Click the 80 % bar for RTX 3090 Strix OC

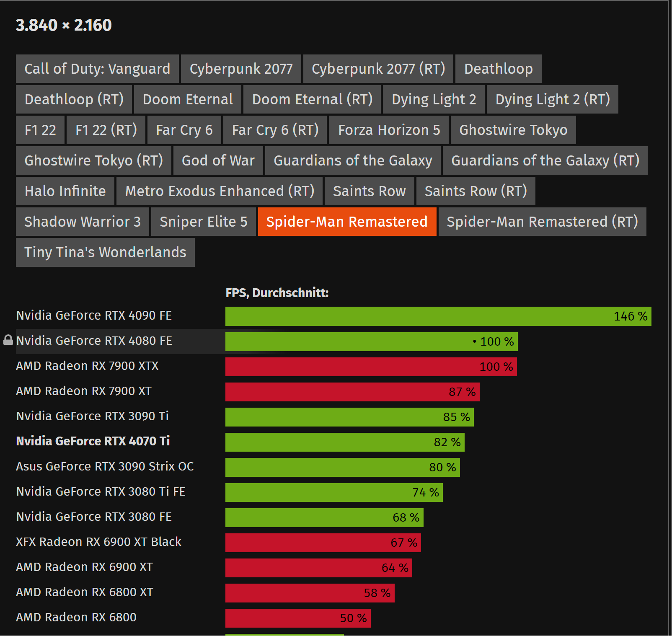[x=343, y=467]
